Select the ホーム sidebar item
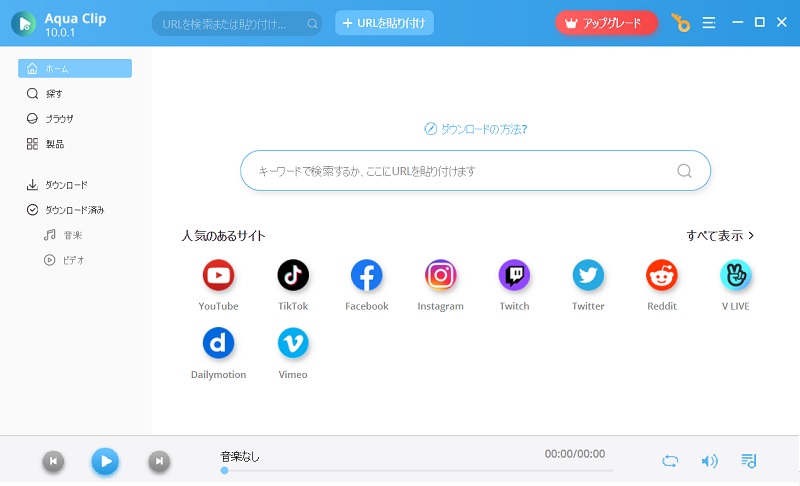Screen dimensions: 800x486 tap(75, 68)
